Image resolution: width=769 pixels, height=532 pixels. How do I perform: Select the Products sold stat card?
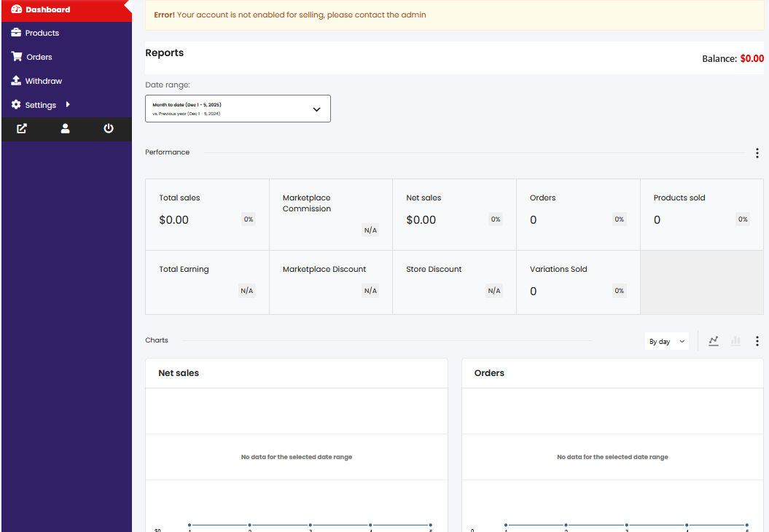701,214
